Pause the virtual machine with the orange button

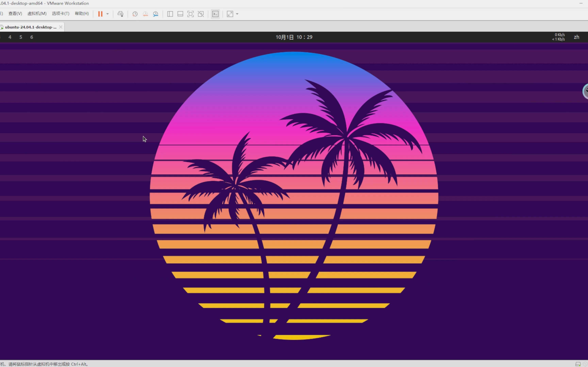100,14
